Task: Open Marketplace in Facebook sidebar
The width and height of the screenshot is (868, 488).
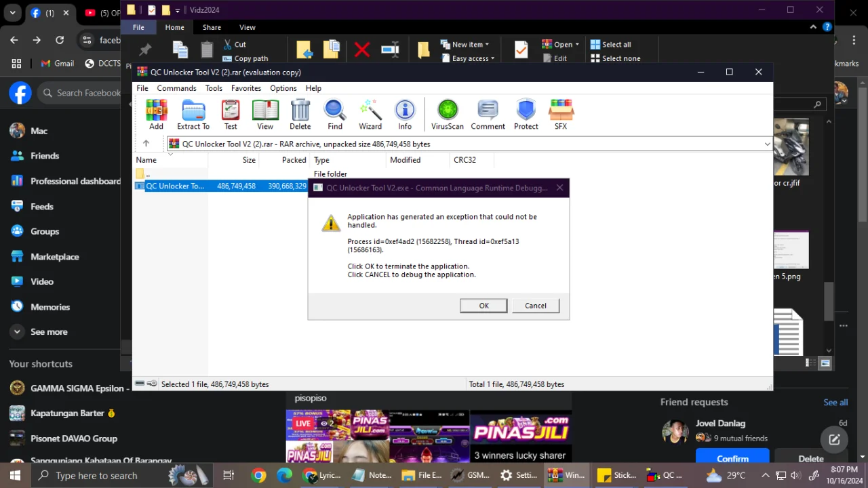Action: point(54,257)
